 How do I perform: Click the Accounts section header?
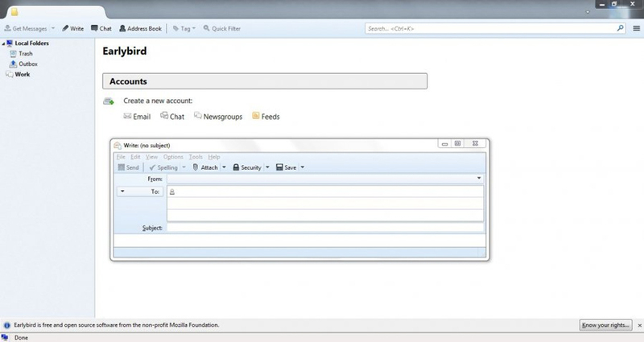265,81
